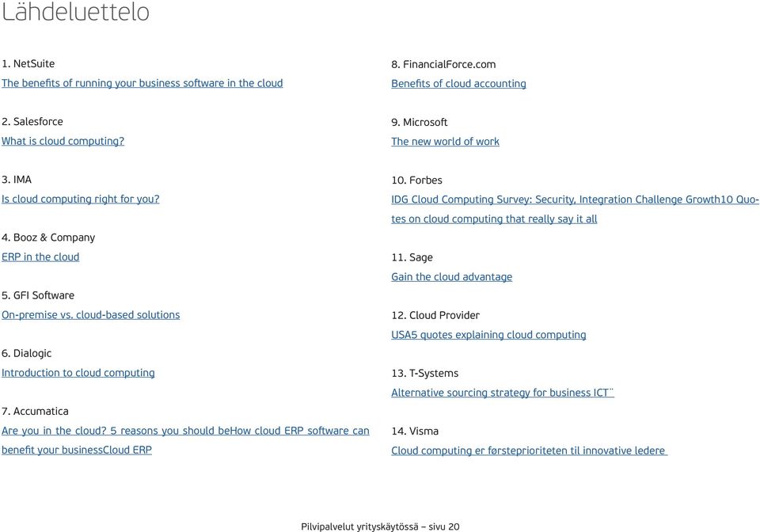Viewport: 760px width, 532px height.
Task: Open the Visma 'Cloud computing er førsteprioriteten' link
Action: 530,450
